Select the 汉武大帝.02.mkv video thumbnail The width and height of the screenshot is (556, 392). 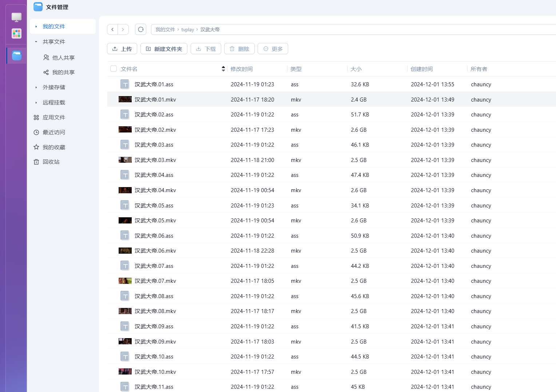pos(125,130)
